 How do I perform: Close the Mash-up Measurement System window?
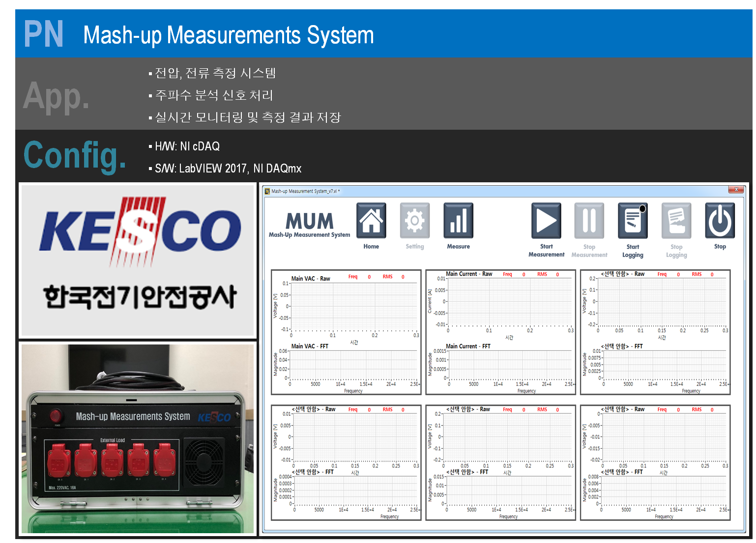[x=736, y=190]
